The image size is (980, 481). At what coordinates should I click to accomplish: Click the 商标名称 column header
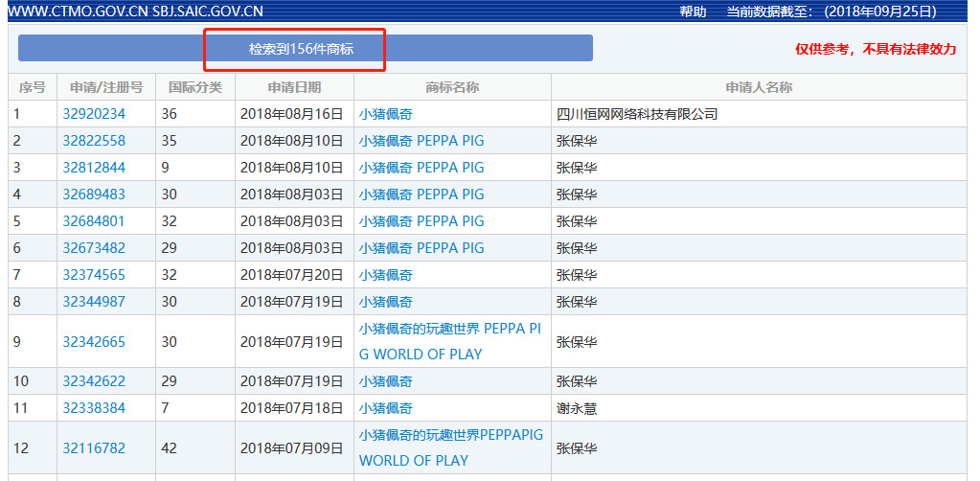452,87
